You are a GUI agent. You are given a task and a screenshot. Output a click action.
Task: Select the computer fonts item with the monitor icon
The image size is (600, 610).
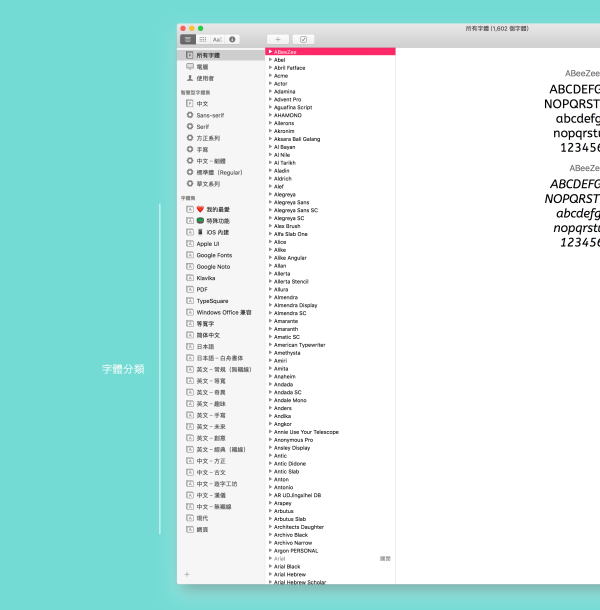pos(221,67)
